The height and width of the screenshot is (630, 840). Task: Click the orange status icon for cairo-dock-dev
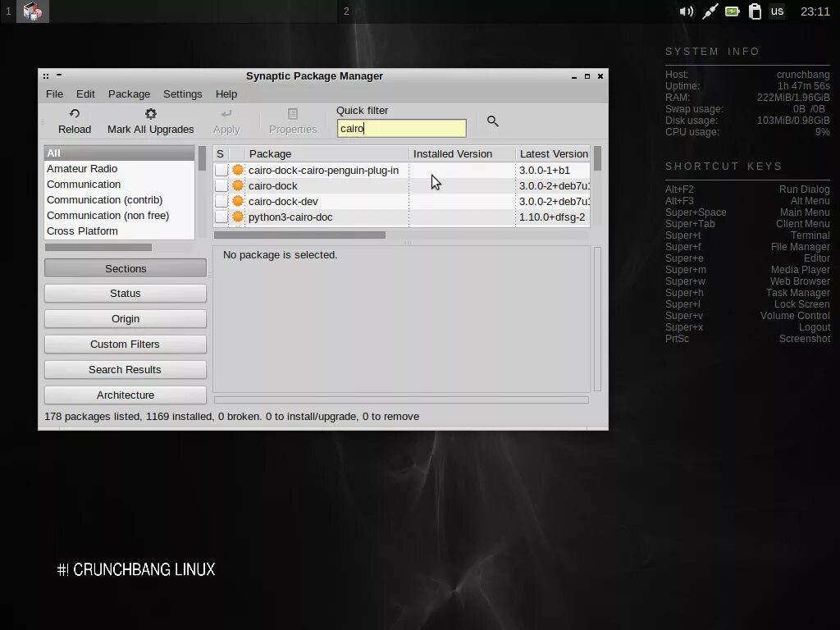point(238,201)
